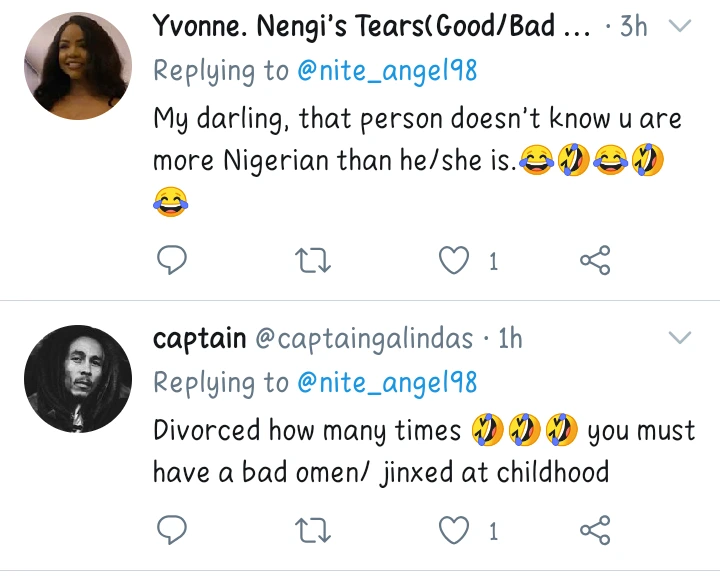Open more options for Yvonne's tweet

[x=679, y=27]
